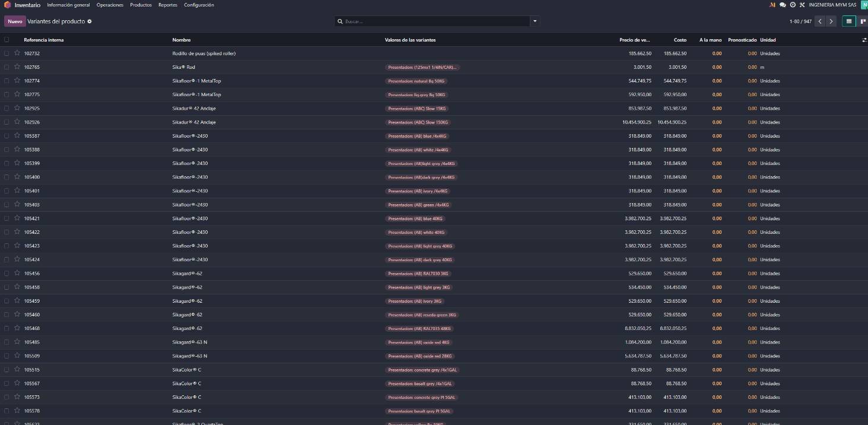Select row 105399 checkbox
The image size is (868, 425).
7,163
